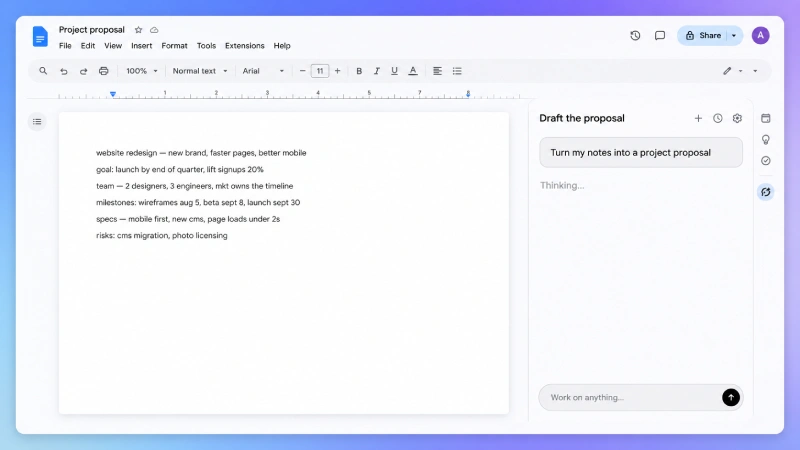
Task: Click the line starting 'team — 2 designers'
Action: point(194,186)
